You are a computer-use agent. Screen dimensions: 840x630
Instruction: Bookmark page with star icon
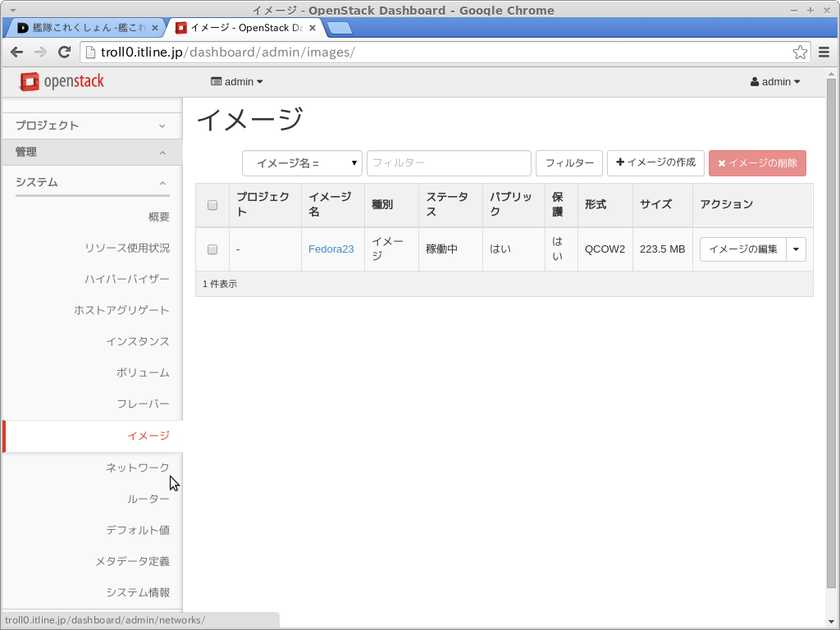pyautogui.click(x=800, y=52)
